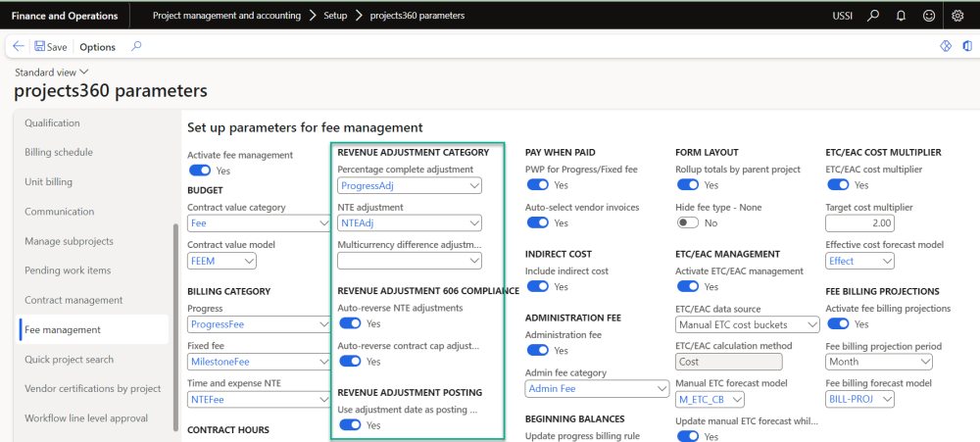
Task: Open the action pane search magnifier
Action: pyautogui.click(x=136, y=46)
